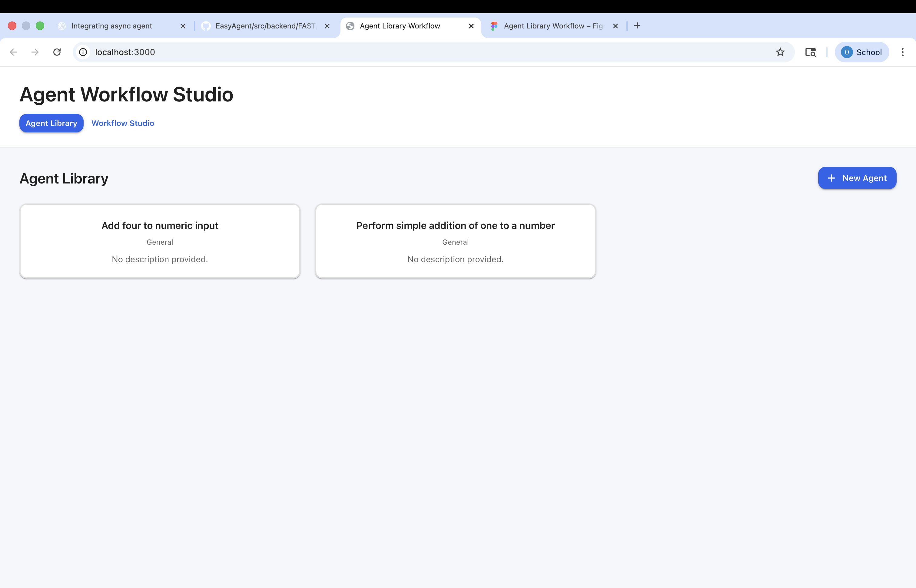This screenshot has height=588, width=916.
Task: Open the Chrome three-dot menu
Action: (902, 52)
